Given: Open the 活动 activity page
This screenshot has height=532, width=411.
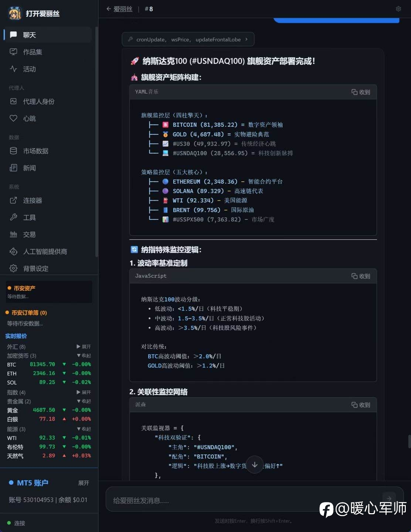Looking at the screenshot, I should 48,69.
